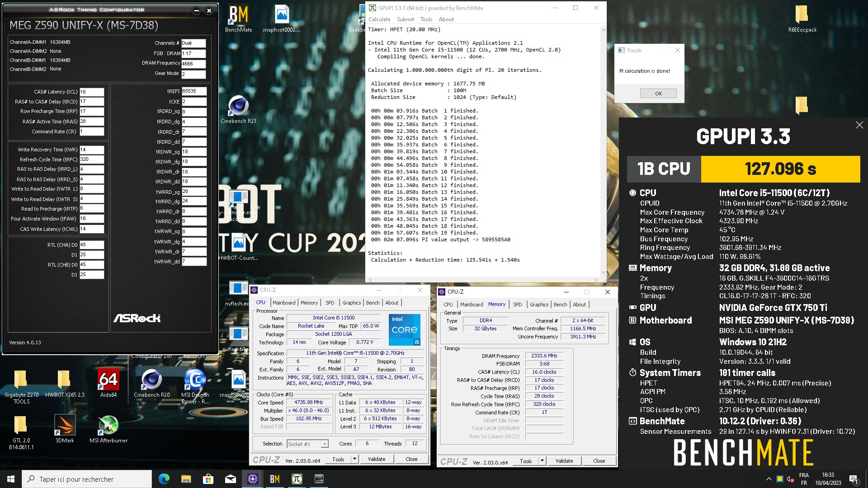Image resolution: width=868 pixels, height=488 pixels.
Task: Open the Tools menu in GPUPI
Action: pyautogui.click(x=426, y=19)
